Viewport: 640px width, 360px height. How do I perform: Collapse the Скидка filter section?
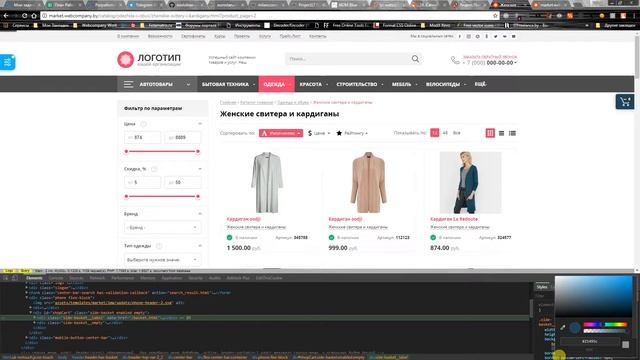[x=200, y=169]
